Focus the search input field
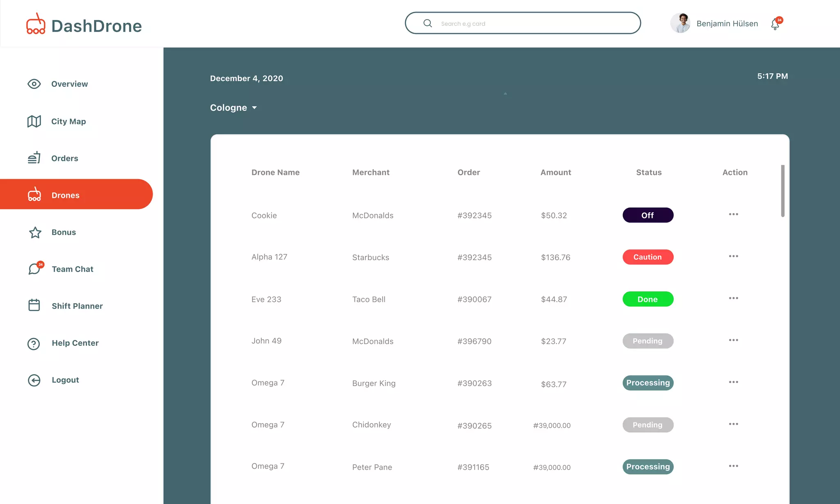 point(523,23)
